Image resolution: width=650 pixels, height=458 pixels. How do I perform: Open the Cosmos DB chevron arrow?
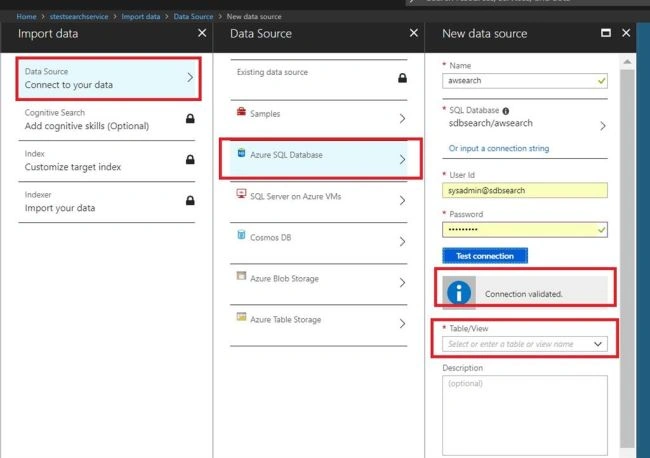click(402, 242)
